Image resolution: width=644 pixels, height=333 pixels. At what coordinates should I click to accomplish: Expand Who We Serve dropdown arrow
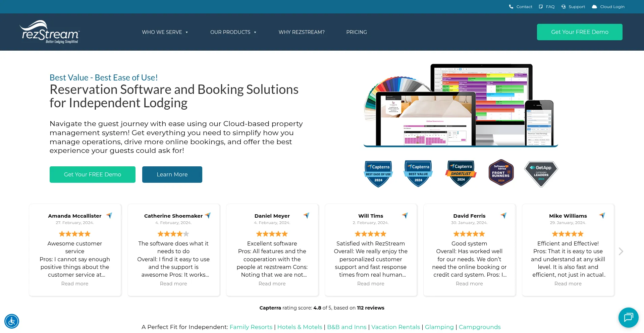pyautogui.click(x=187, y=32)
